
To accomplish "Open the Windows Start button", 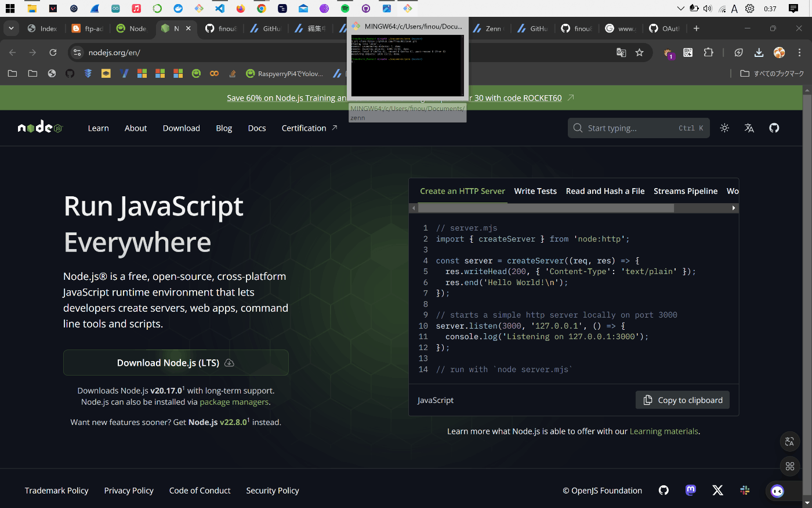I will coord(10,8).
